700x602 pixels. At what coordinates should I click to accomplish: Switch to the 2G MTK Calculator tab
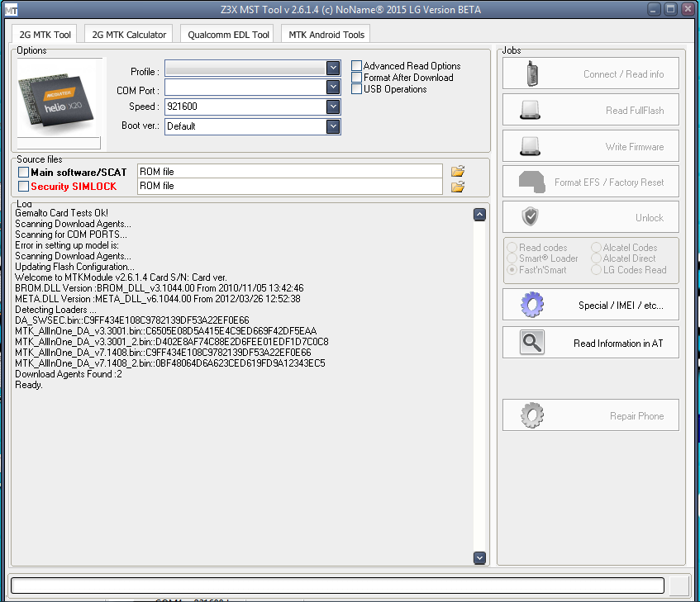coord(129,35)
